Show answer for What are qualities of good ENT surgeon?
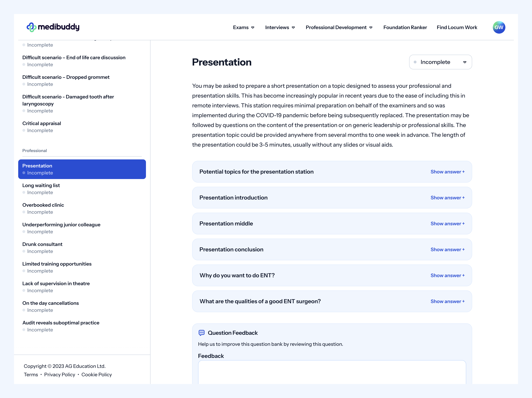Viewport: 532px width, 398px height. (x=447, y=301)
